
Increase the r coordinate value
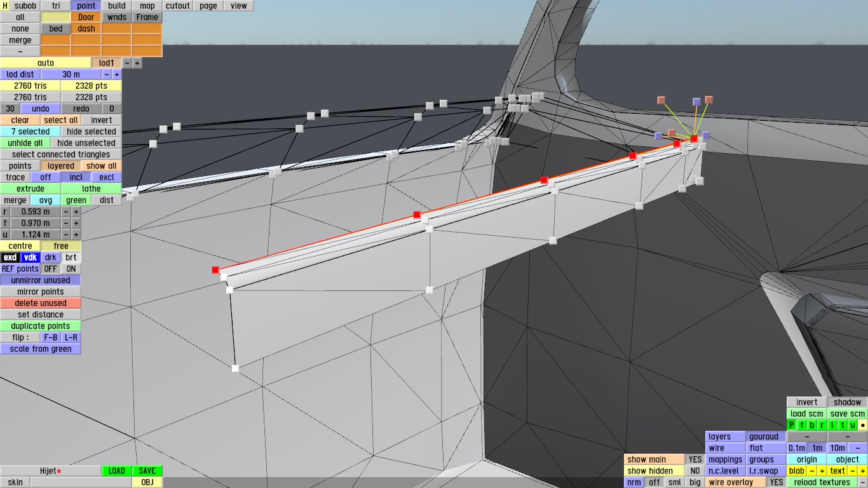click(x=76, y=212)
